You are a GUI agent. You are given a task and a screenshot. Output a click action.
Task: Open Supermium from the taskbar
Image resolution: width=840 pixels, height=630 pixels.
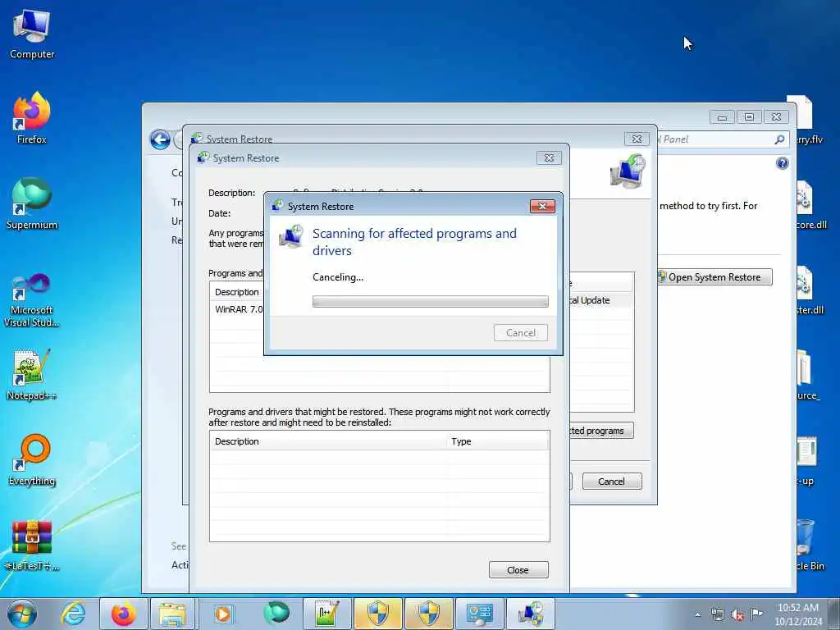[276, 614]
